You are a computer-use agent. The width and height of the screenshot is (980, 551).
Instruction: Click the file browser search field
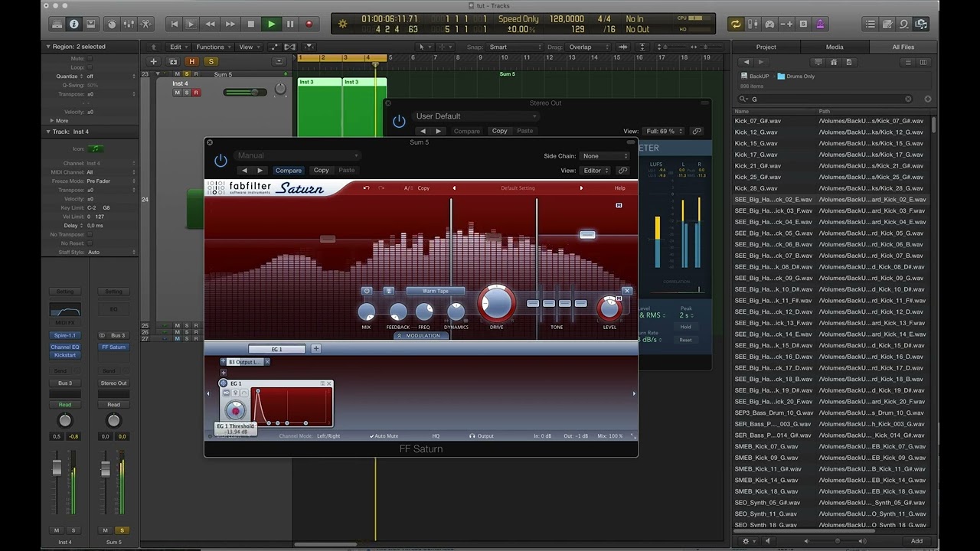click(826, 99)
